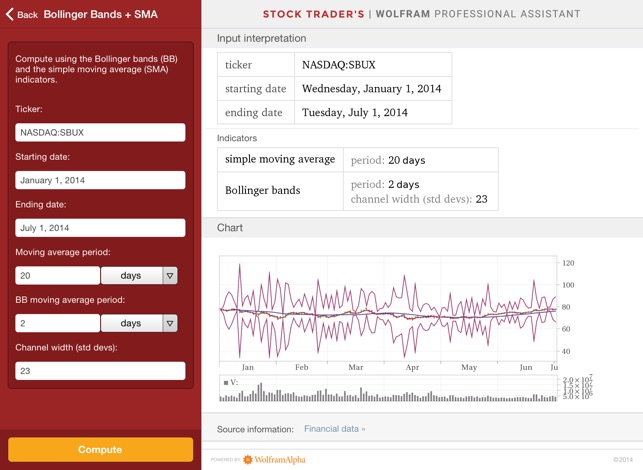Click the Back label text

pyautogui.click(x=27, y=15)
